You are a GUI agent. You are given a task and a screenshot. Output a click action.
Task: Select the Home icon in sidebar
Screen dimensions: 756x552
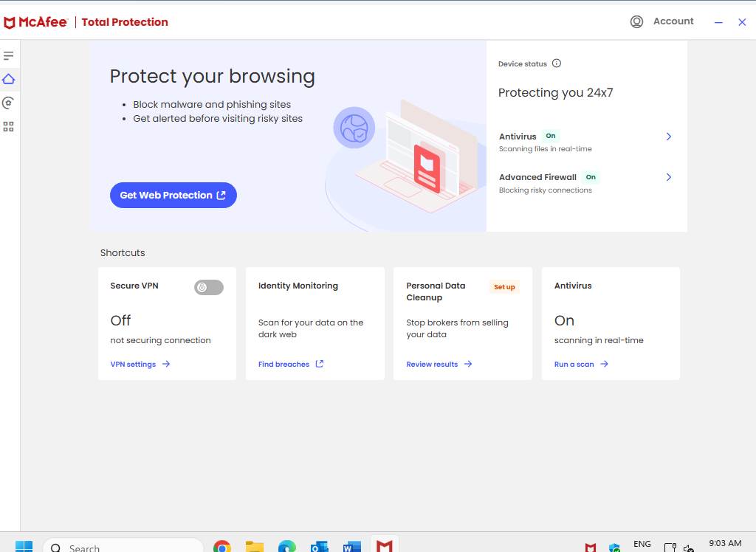coord(9,79)
